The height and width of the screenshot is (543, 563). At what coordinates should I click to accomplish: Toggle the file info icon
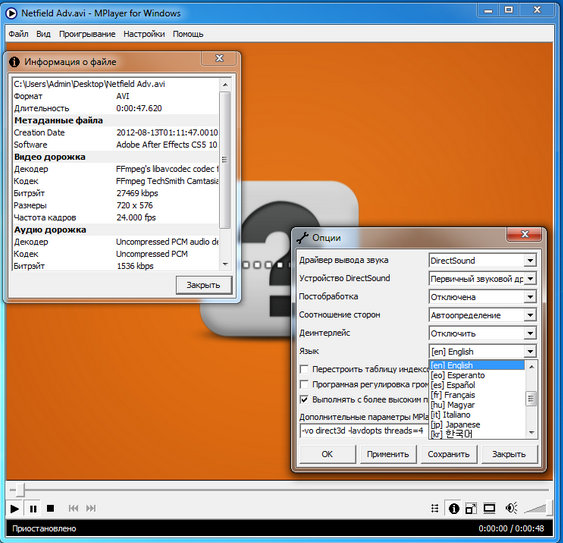pyautogui.click(x=454, y=508)
